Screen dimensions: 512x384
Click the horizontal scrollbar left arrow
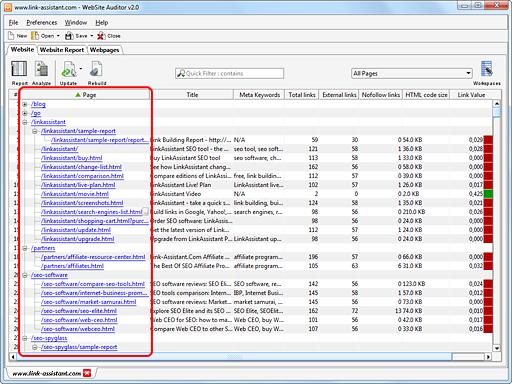(x=13, y=357)
